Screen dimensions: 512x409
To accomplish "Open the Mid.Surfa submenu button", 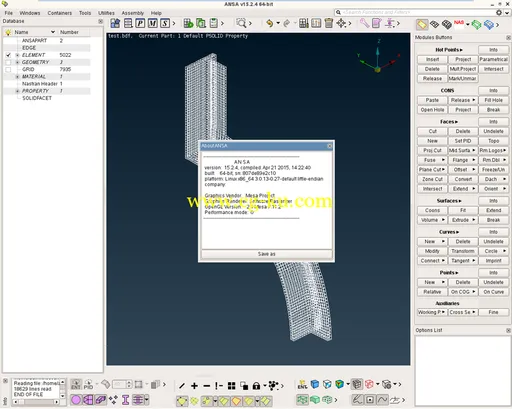I will (463, 150).
